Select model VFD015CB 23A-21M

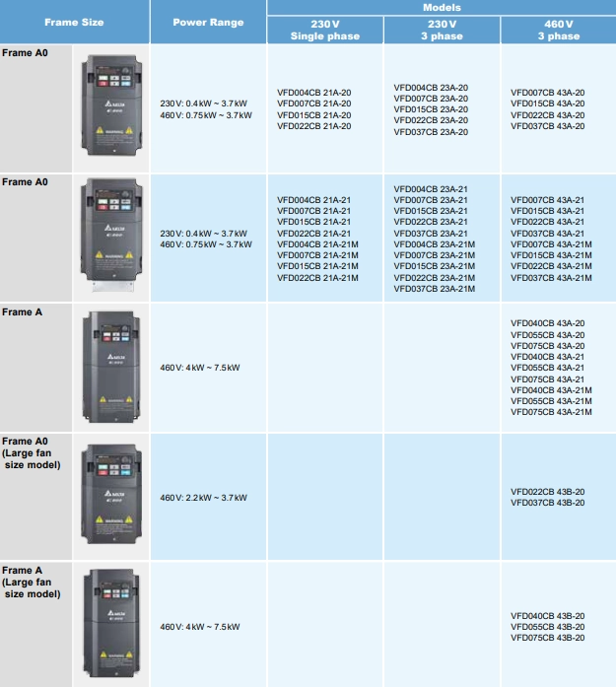click(x=435, y=266)
